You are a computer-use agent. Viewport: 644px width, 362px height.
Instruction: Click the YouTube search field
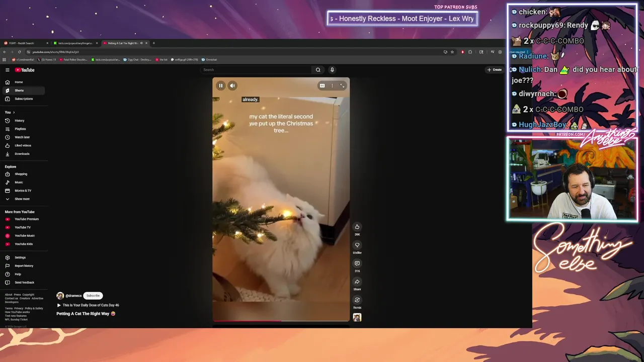[x=256, y=70]
